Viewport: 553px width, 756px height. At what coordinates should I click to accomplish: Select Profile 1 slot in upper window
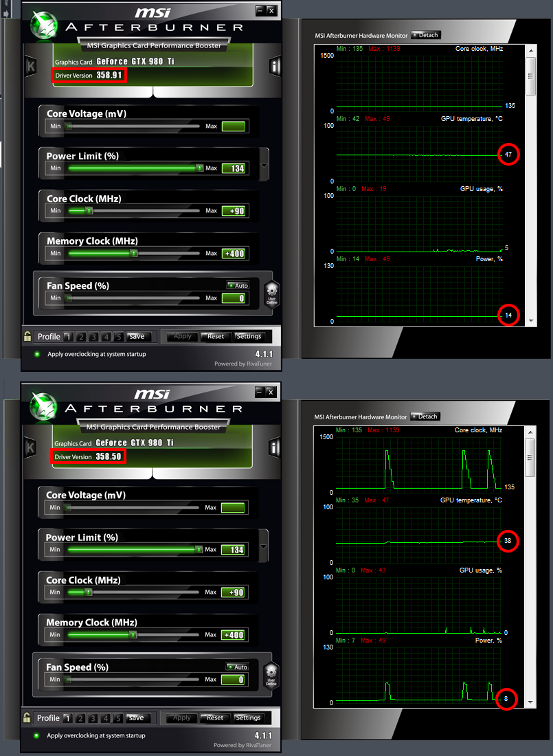[68, 337]
